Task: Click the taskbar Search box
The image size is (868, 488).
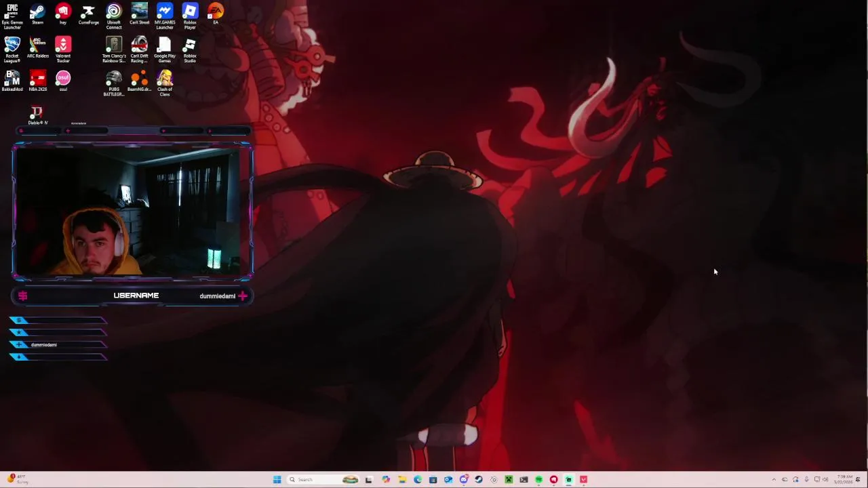Action: [x=323, y=480]
